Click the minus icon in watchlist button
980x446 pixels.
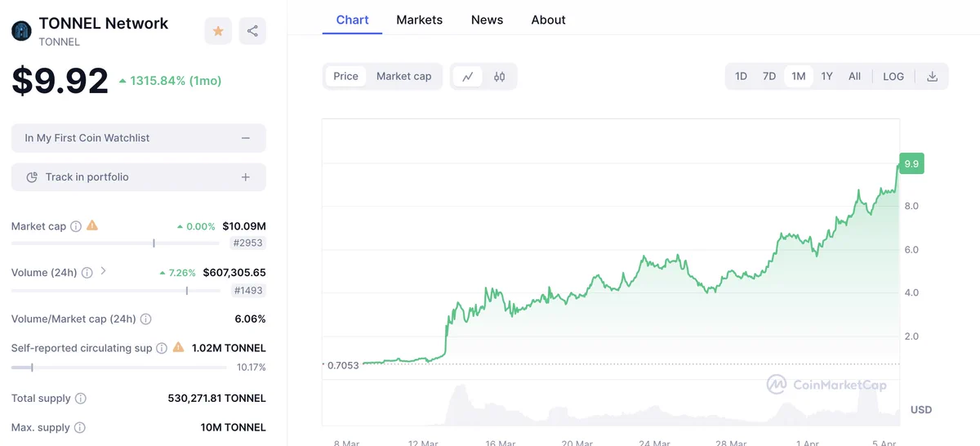coord(246,138)
